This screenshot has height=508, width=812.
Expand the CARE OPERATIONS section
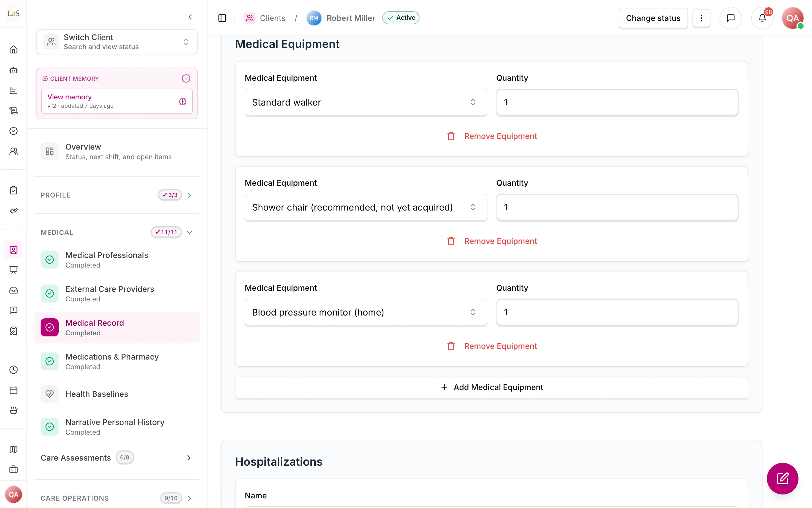pyautogui.click(x=117, y=498)
